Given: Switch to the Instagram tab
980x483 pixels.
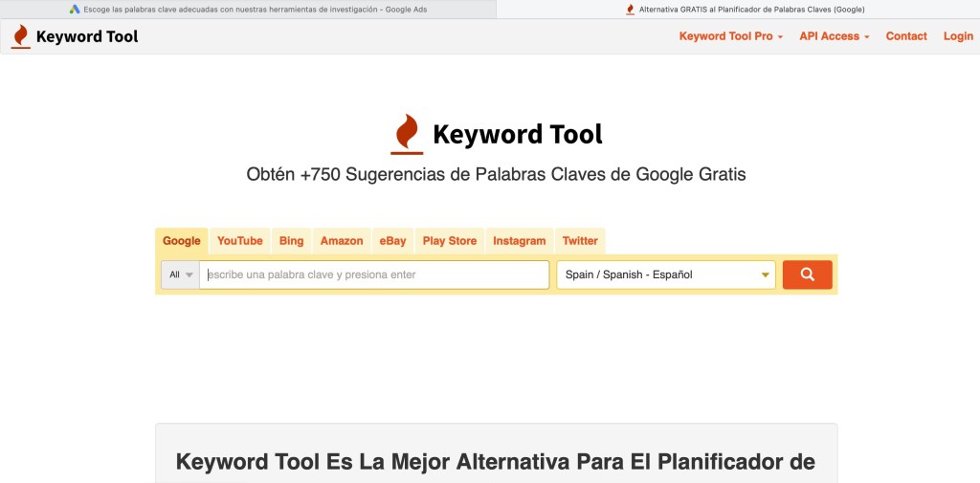Looking at the screenshot, I should (x=519, y=241).
